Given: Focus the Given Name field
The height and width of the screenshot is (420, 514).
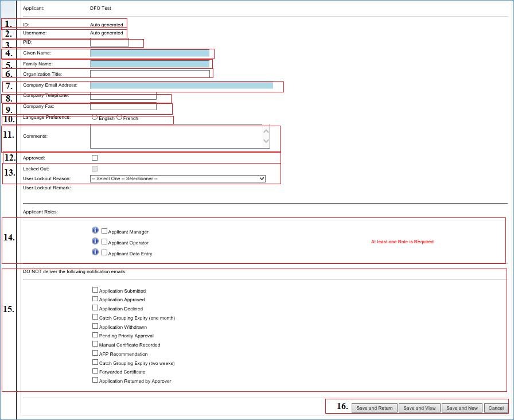Looking at the screenshot, I should 150,53.
